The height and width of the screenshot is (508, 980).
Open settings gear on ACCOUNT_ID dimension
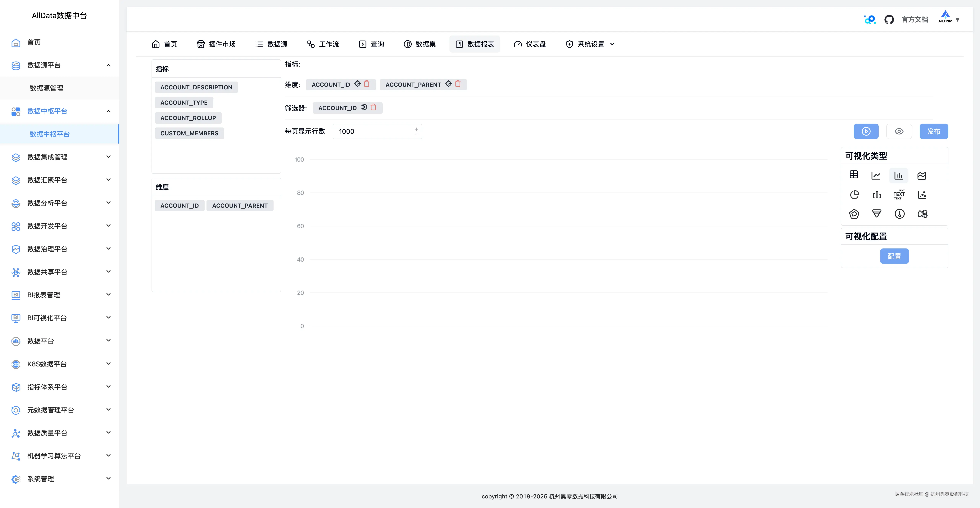(358, 84)
